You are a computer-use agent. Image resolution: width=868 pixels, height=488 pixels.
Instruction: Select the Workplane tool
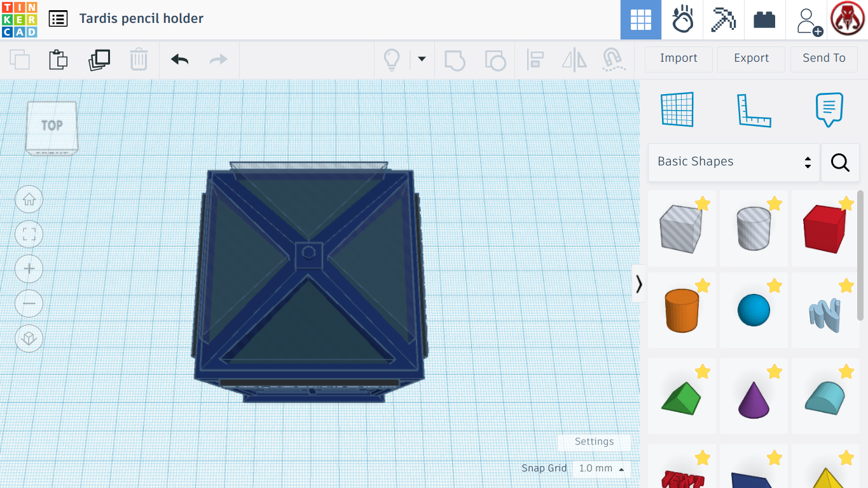[x=677, y=109]
